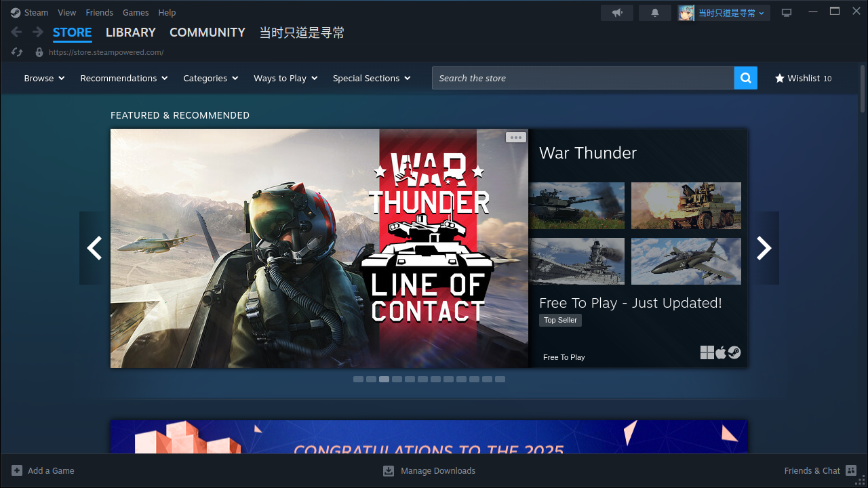This screenshot has width=868, height=488.
Task: Click the Big Picture mode monitor icon
Action: [x=787, y=13]
